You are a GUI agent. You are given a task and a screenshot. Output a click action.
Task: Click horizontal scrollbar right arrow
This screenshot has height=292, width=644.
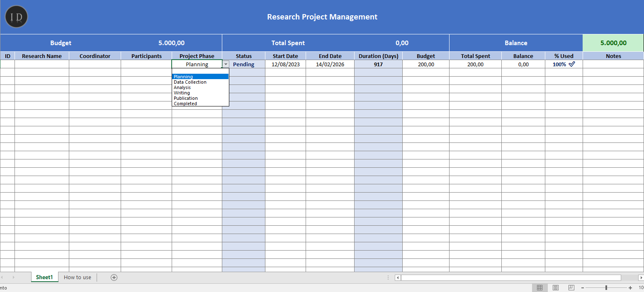(x=641, y=278)
